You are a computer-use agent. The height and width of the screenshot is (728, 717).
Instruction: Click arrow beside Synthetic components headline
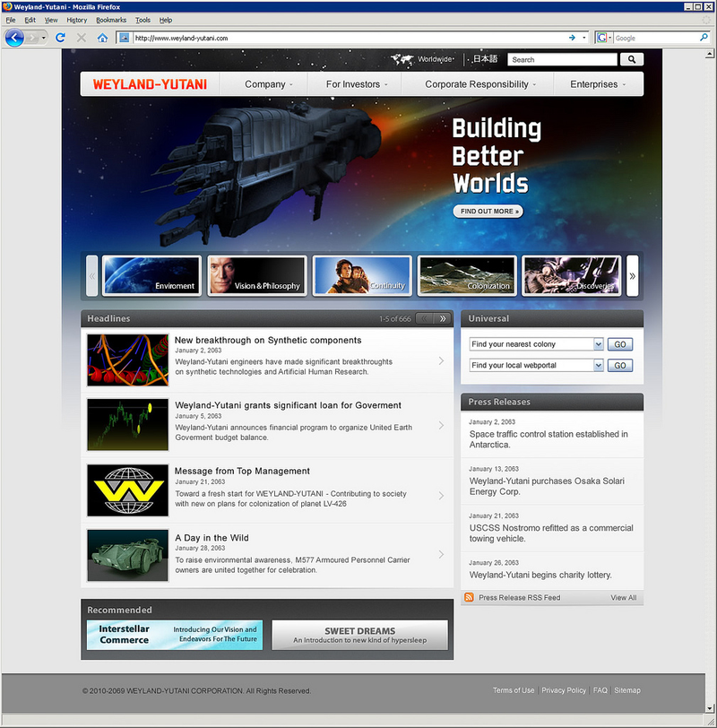click(441, 360)
